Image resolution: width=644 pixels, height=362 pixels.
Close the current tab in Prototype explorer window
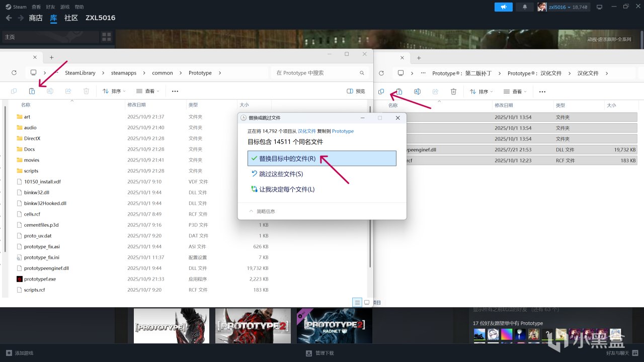pos(35,58)
